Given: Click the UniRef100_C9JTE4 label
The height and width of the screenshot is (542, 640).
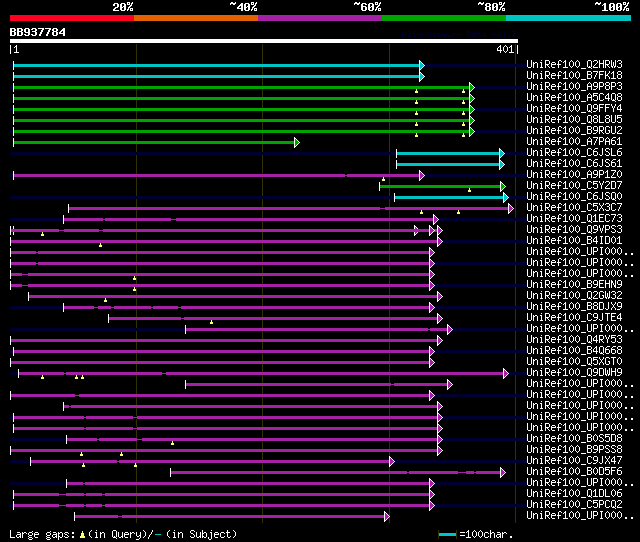Looking at the screenshot, I should click(574, 318).
